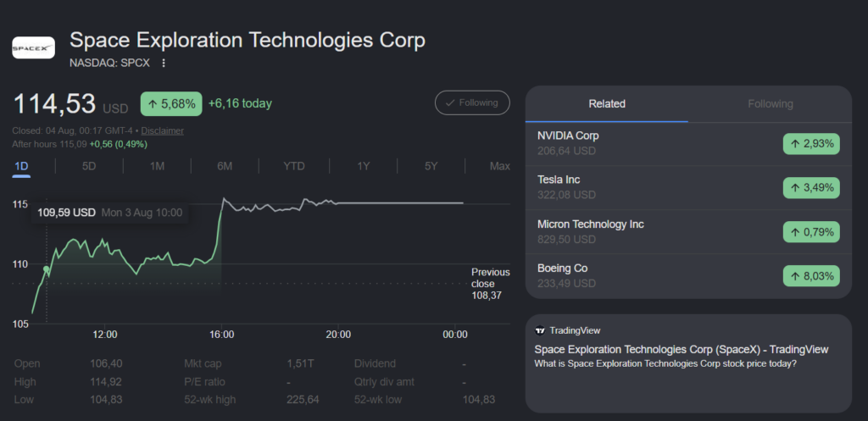868x421 pixels.
Task: Click Boeing's 8,03% change badge
Action: tap(811, 276)
